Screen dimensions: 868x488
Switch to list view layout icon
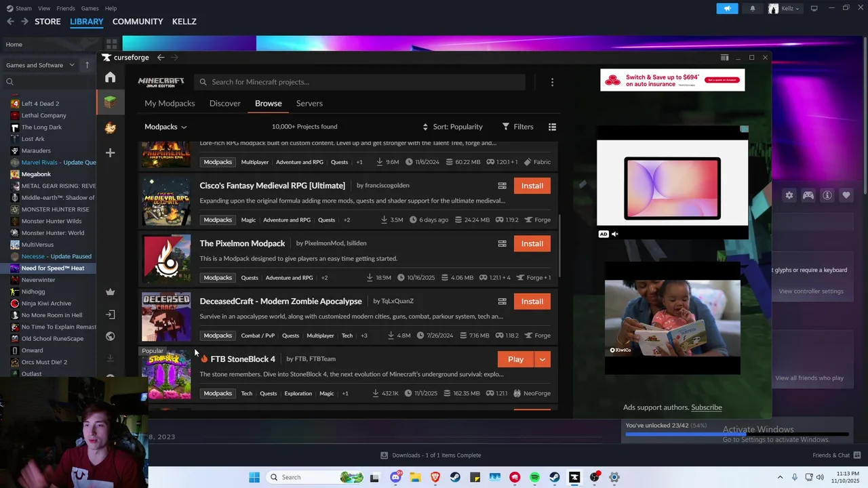click(x=552, y=127)
